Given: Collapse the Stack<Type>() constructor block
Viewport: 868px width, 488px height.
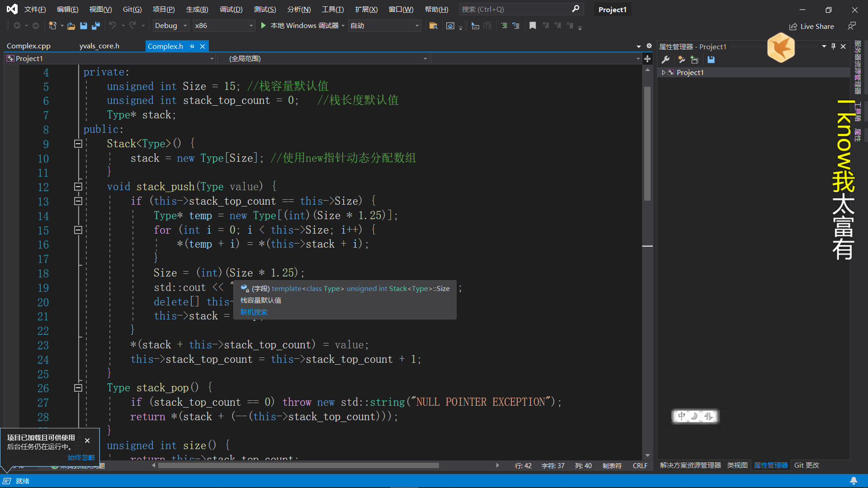Looking at the screenshot, I should [78, 144].
